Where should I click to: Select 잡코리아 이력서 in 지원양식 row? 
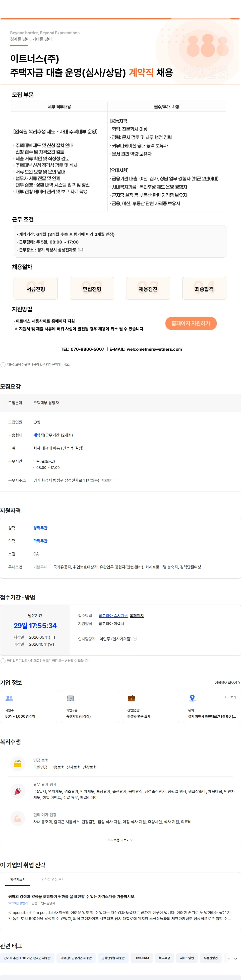(111, 623)
